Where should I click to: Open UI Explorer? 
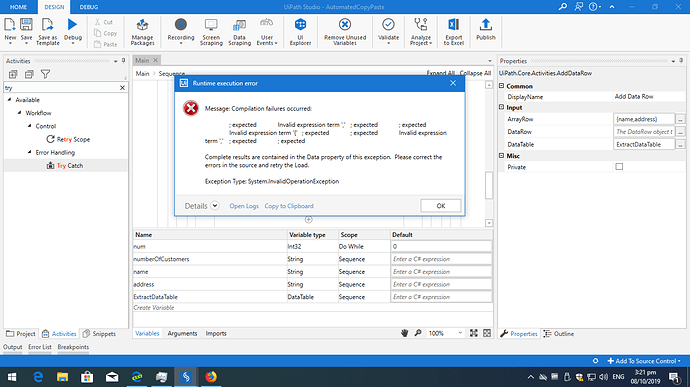click(300, 32)
